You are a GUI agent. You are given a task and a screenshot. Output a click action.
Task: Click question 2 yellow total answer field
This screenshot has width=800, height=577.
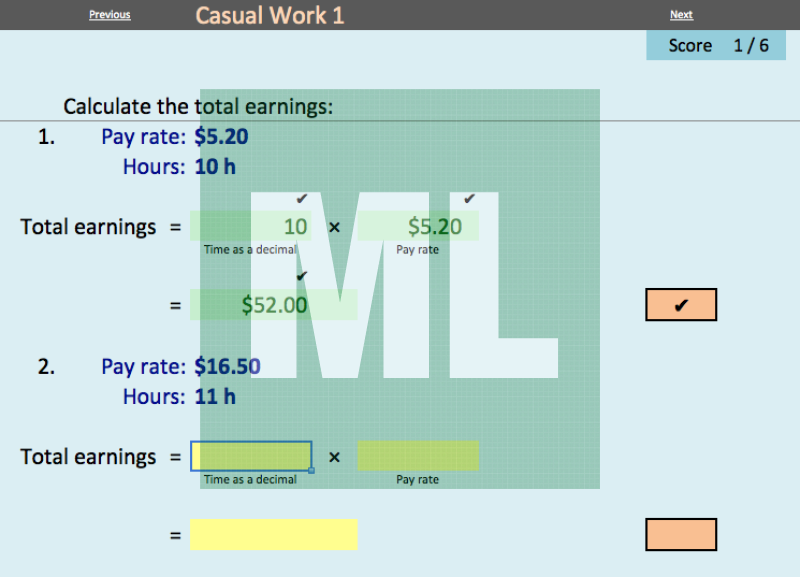pyautogui.click(x=273, y=534)
